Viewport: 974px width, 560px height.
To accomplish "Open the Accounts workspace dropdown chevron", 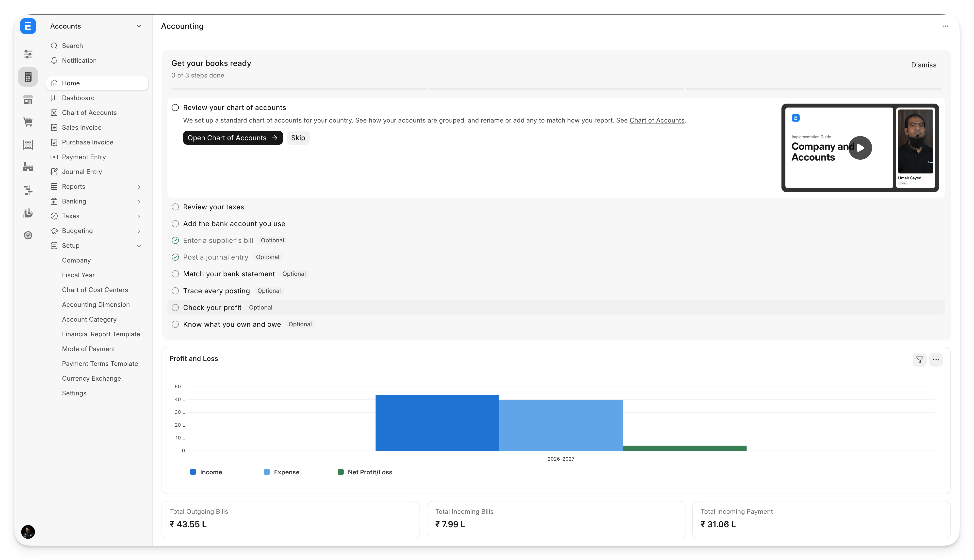I will (x=139, y=26).
